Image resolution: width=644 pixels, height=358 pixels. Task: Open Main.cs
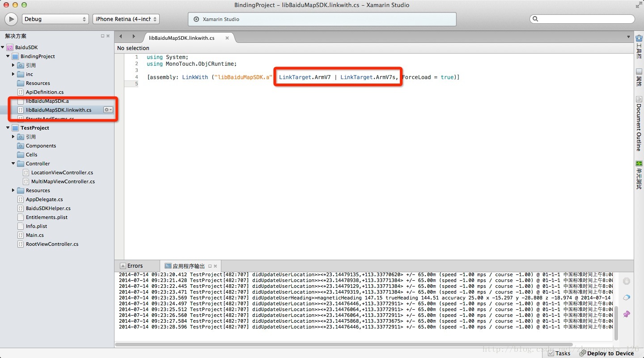tap(35, 235)
